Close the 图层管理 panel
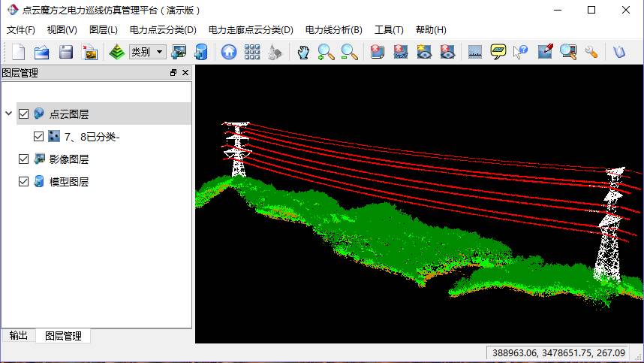Viewport: 644px width, 363px height. (x=185, y=73)
